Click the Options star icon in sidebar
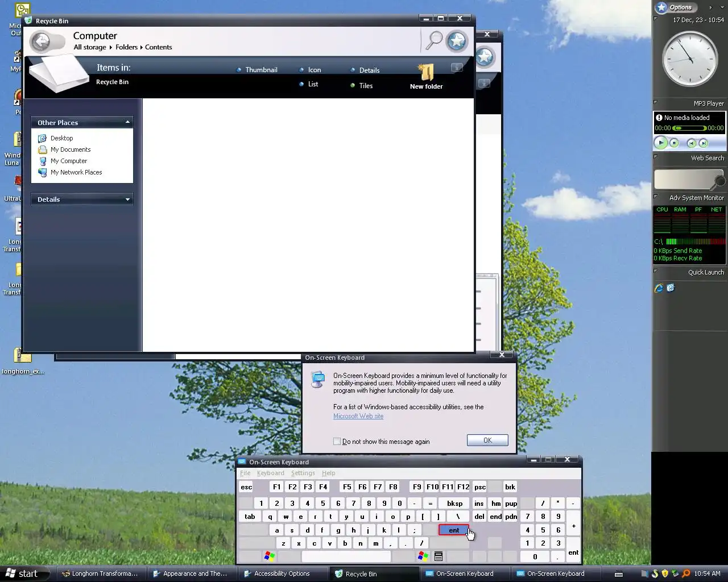 click(x=661, y=7)
